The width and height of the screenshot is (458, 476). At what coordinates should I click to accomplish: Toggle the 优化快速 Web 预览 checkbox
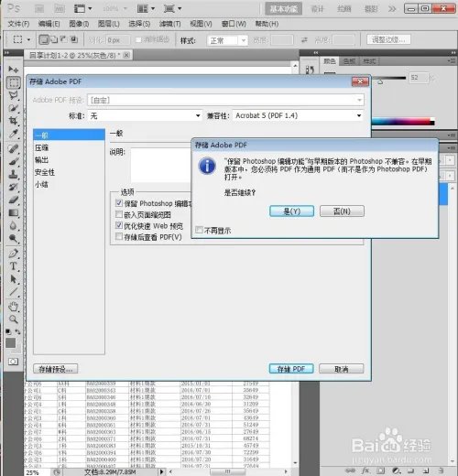(x=119, y=225)
